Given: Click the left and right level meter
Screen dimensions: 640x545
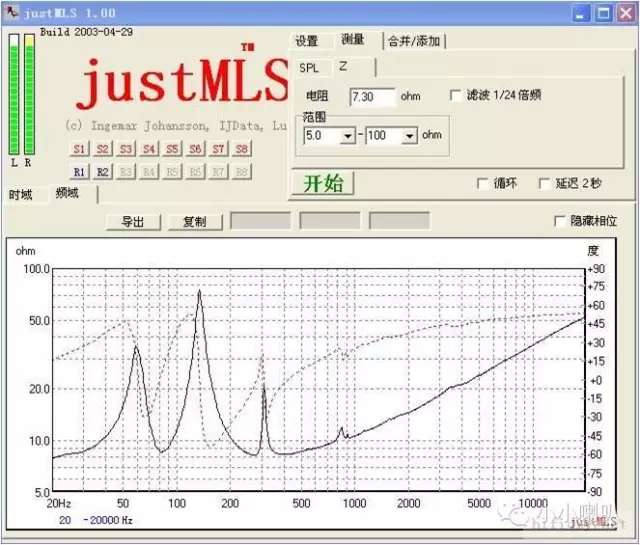Looking at the screenshot, I should (x=20, y=97).
